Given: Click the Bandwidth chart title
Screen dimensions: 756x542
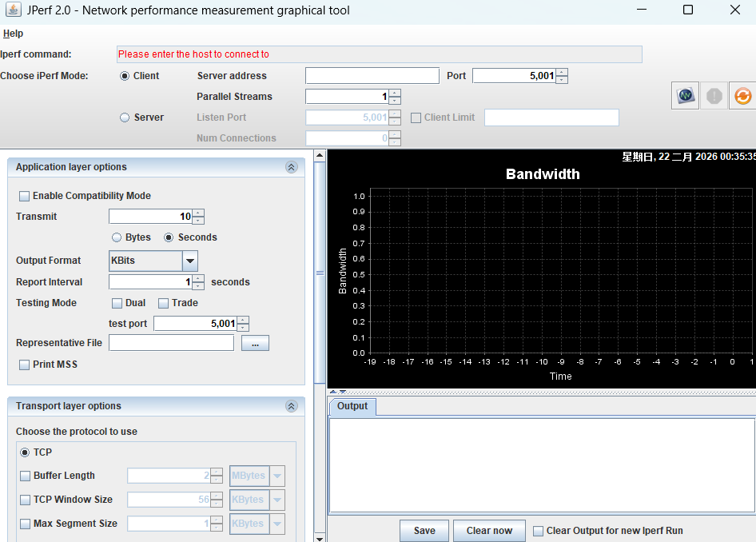Looking at the screenshot, I should (x=543, y=174).
